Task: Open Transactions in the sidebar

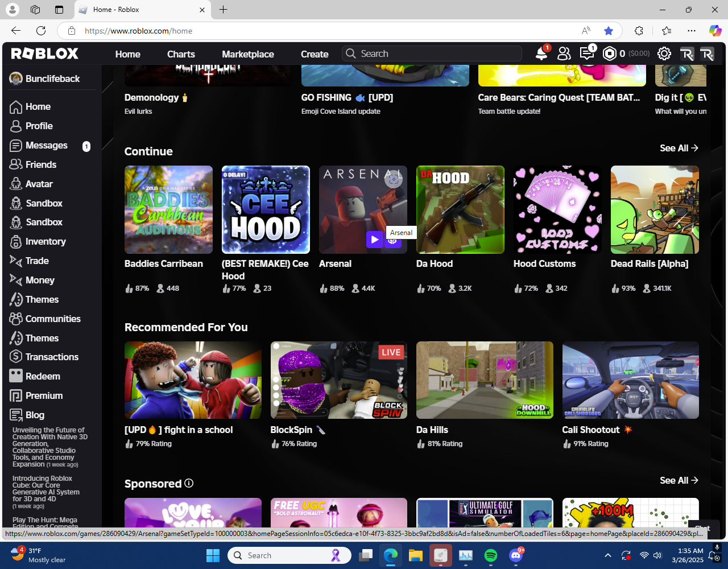Action: (x=52, y=357)
